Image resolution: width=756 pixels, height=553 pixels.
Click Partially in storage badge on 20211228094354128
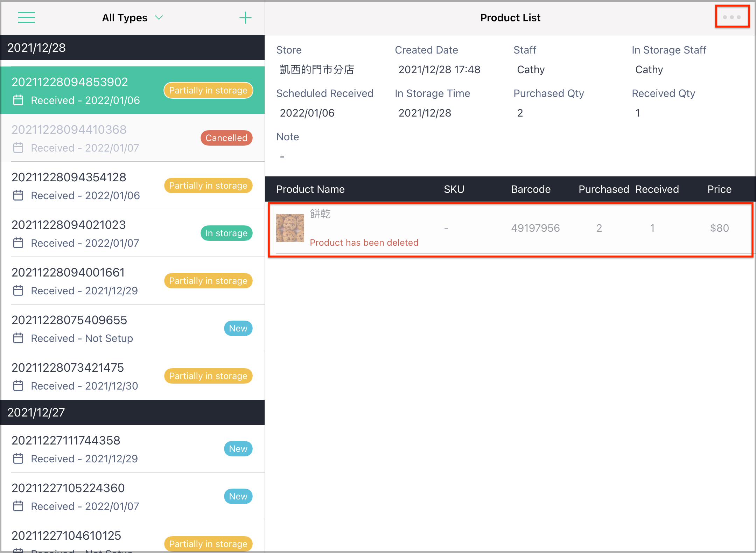click(208, 185)
